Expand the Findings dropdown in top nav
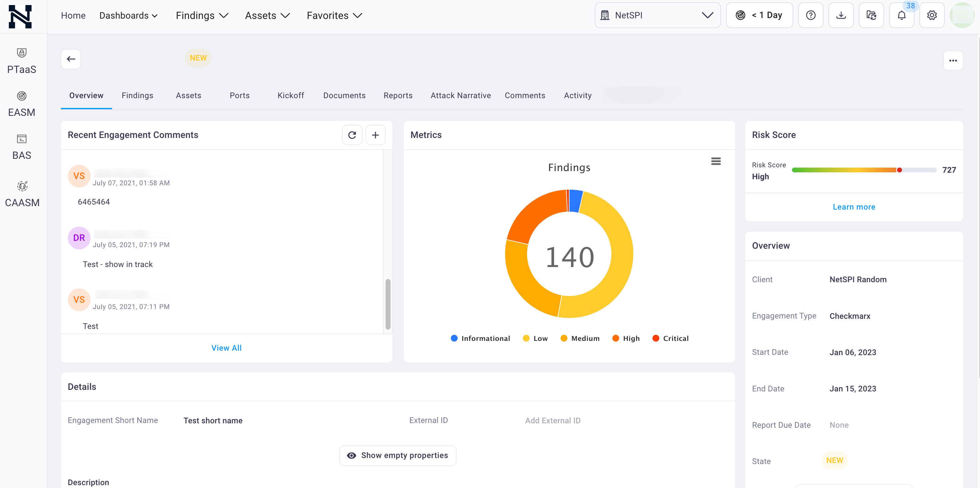980x488 pixels. point(202,15)
